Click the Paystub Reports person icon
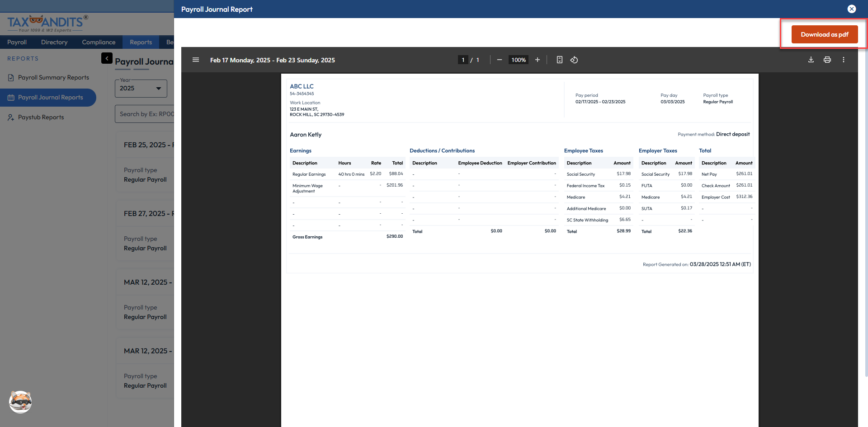 point(11,117)
